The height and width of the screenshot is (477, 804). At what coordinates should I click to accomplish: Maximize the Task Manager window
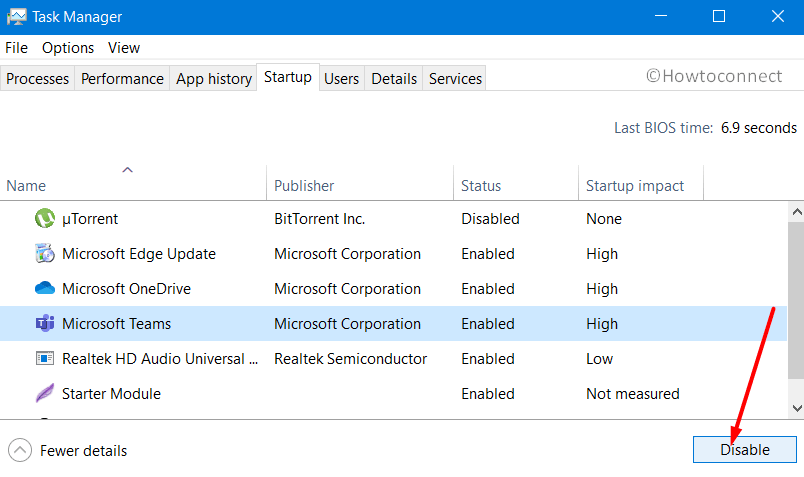coord(719,16)
